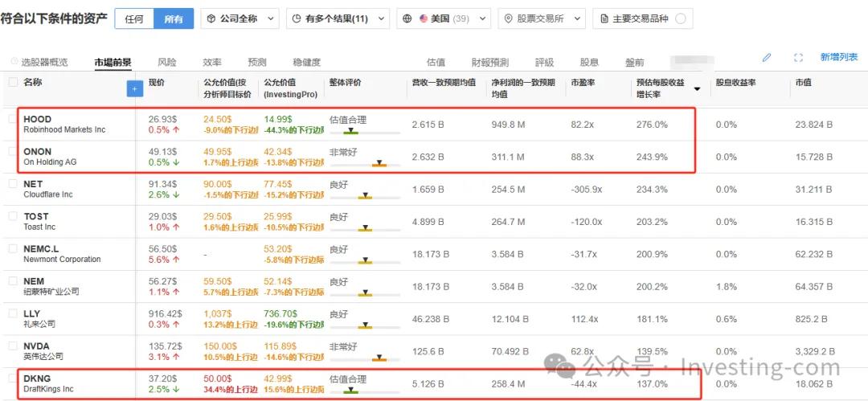This screenshot has width=868, height=401.
Task: Click LLY price 916.42$
Action: click(x=166, y=313)
